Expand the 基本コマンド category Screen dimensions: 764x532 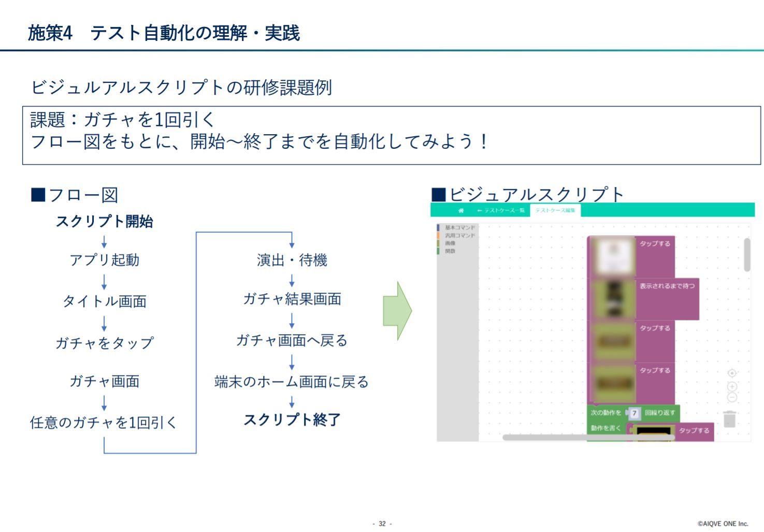459,227
